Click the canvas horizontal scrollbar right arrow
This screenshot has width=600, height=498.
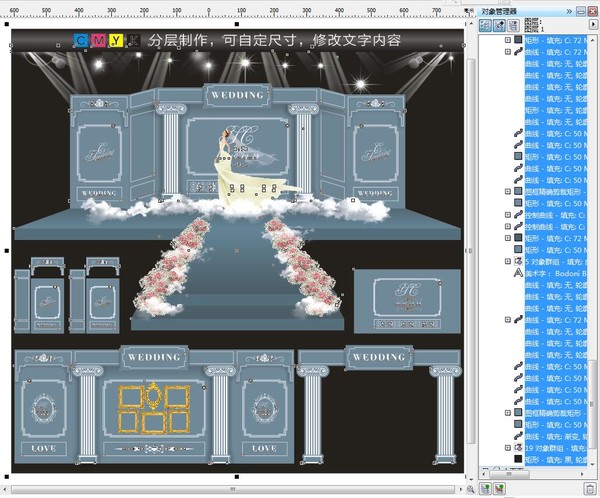click(x=461, y=489)
